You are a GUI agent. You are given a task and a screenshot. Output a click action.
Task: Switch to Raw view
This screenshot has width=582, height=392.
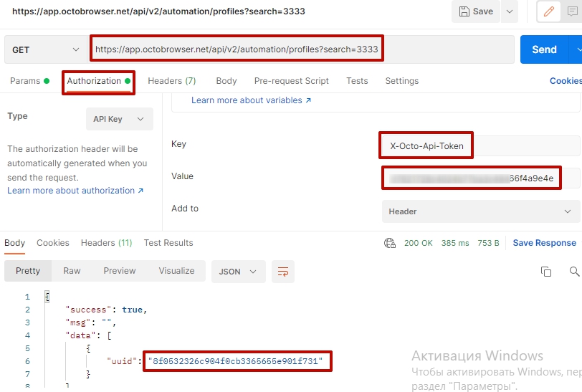point(72,271)
